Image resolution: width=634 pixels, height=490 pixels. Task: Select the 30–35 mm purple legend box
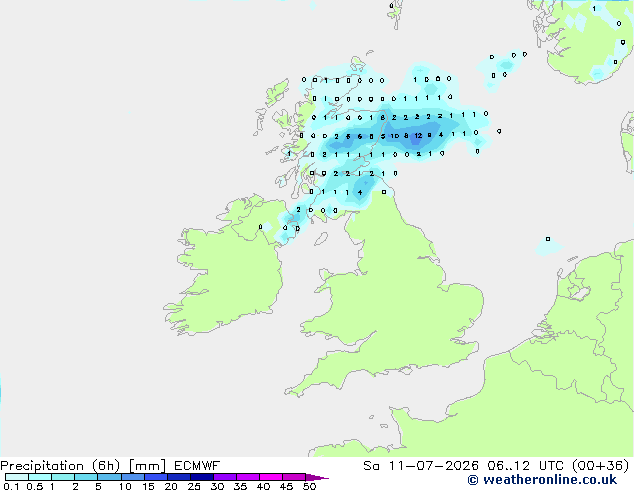pos(225,477)
